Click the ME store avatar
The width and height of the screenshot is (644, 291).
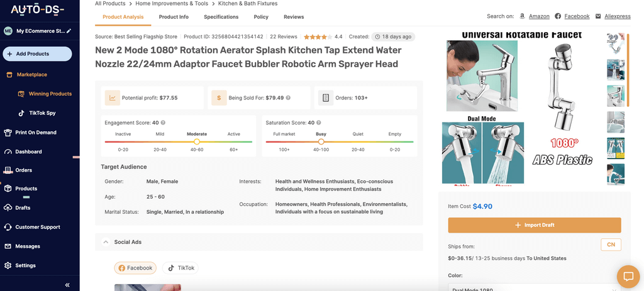coord(8,31)
